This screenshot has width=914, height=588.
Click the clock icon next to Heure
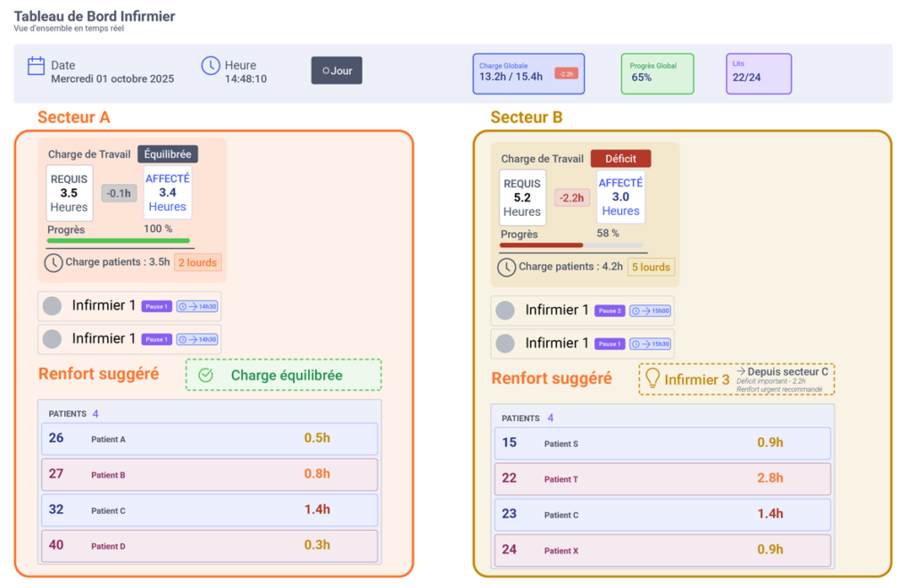click(x=211, y=65)
